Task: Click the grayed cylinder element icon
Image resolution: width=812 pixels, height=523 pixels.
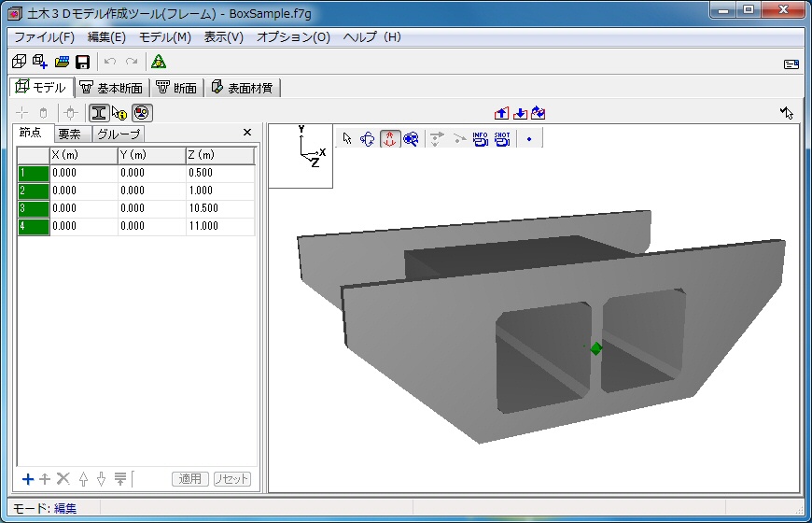Action: [x=44, y=112]
